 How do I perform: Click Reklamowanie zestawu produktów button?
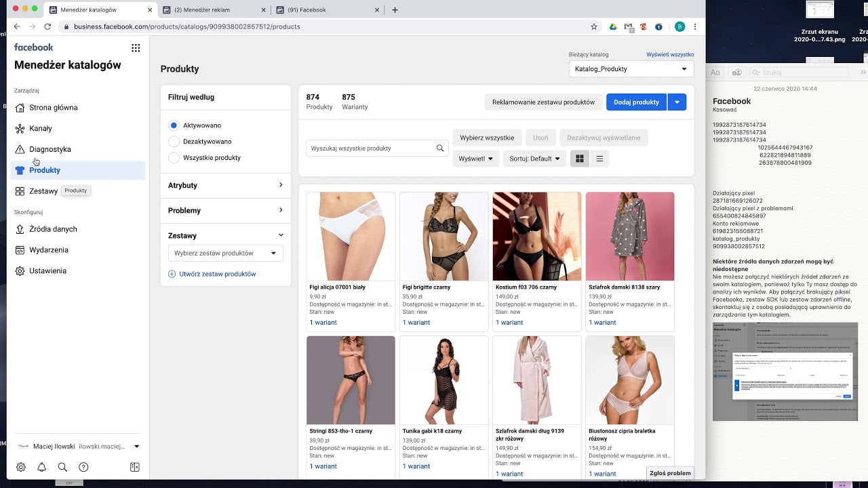[544, 102]
